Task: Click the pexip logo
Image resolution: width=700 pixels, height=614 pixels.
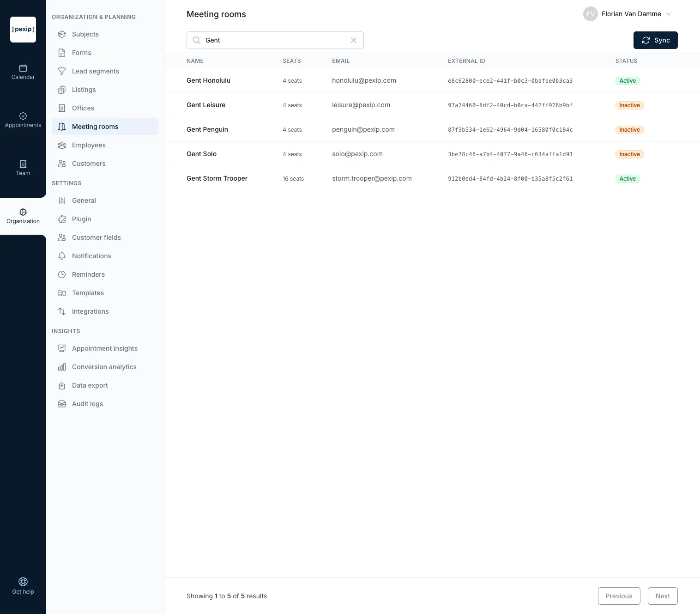Action: 23,30
